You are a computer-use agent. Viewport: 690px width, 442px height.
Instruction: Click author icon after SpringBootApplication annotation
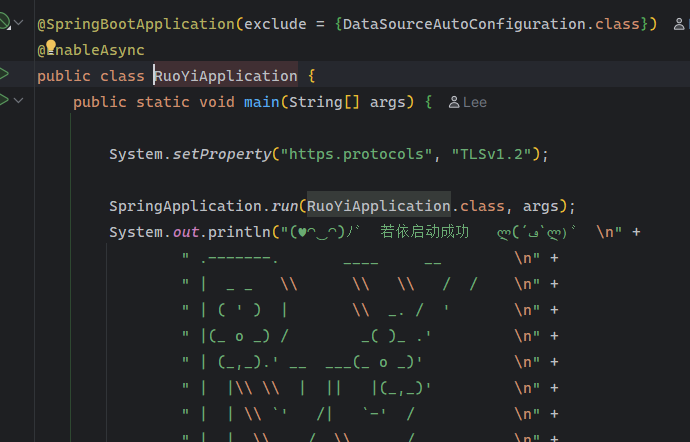(x=679, y=24)
